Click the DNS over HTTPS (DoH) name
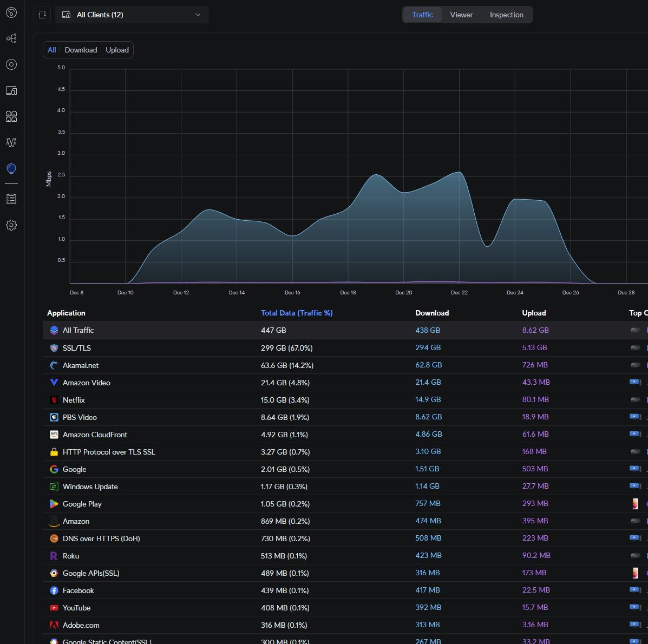648x644 pixels. 101,538
